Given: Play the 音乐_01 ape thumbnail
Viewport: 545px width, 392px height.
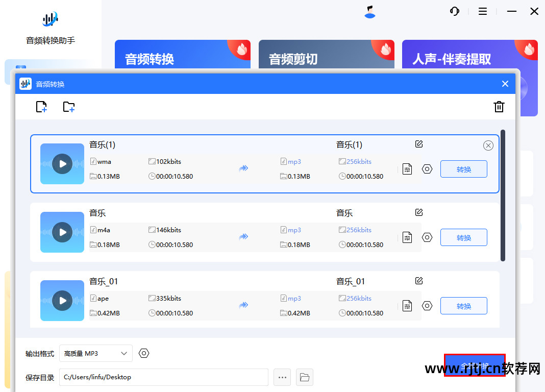Looking at the screenshot, I should click(x=62, y=301).
